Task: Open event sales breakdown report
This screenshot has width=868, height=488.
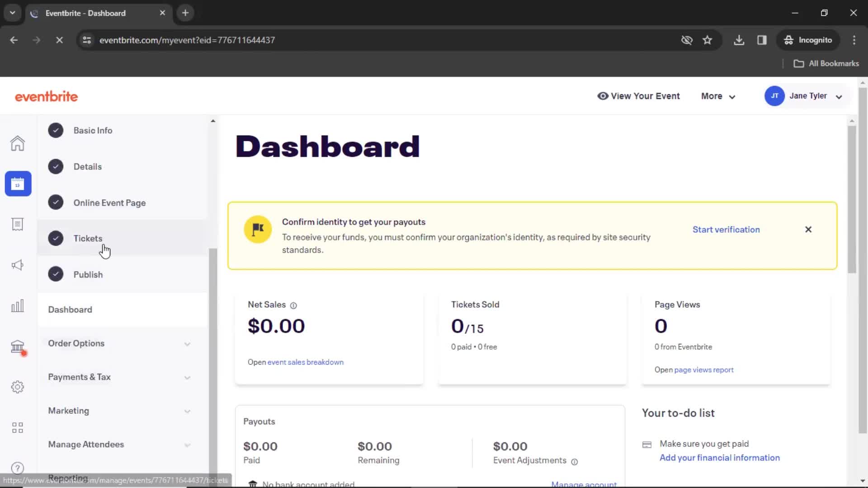Action: point(305,361)
